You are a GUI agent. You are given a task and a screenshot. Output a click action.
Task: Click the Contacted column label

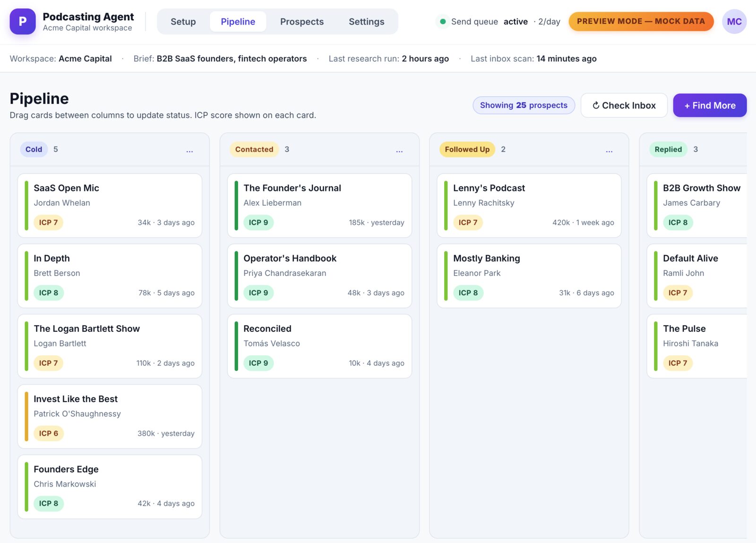tap(254, 149)
